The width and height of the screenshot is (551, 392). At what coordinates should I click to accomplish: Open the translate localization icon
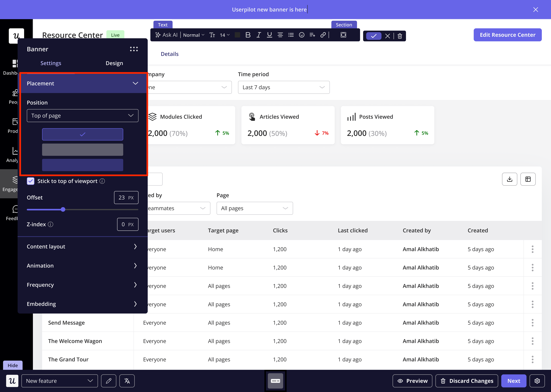(127, 381)
